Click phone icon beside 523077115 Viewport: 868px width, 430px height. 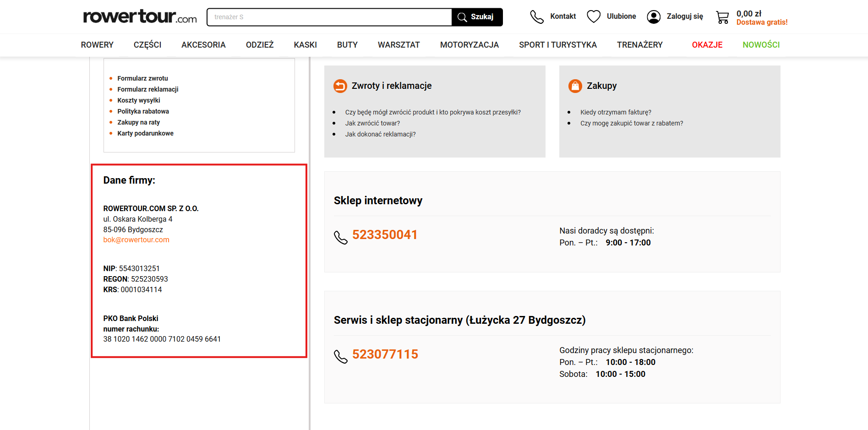(341, 356)
